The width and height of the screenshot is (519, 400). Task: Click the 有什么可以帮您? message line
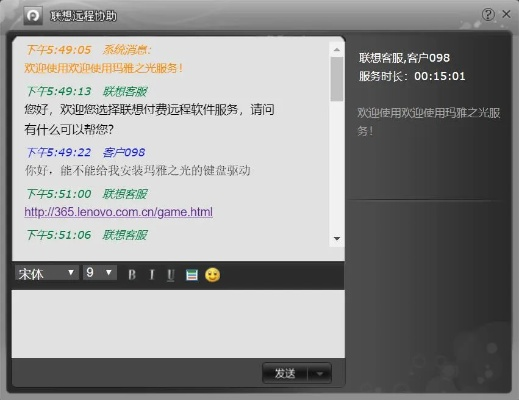tap(69, 130)
